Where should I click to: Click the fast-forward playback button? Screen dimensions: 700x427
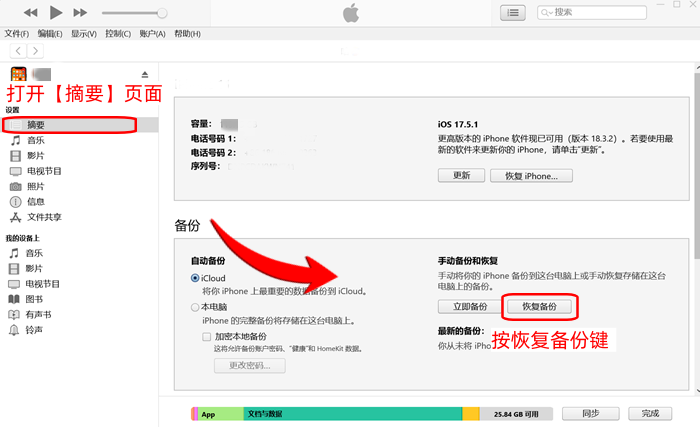80,13
